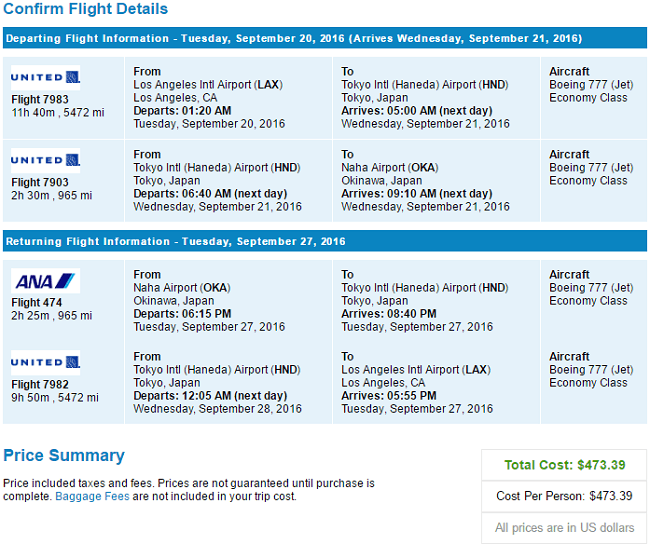This screenshot has width=650, height=544.
Task: Click the Total Cost $473.39 box
Action: pyautogui.click(x=564, y=465)
